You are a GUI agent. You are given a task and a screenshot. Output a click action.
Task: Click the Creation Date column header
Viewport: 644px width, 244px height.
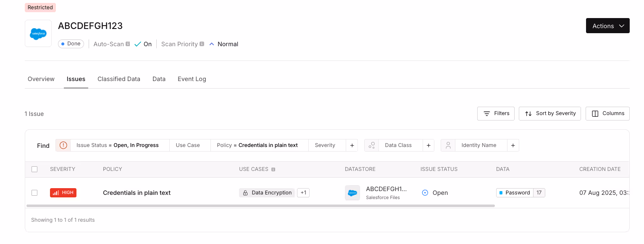tap(600, 169)
